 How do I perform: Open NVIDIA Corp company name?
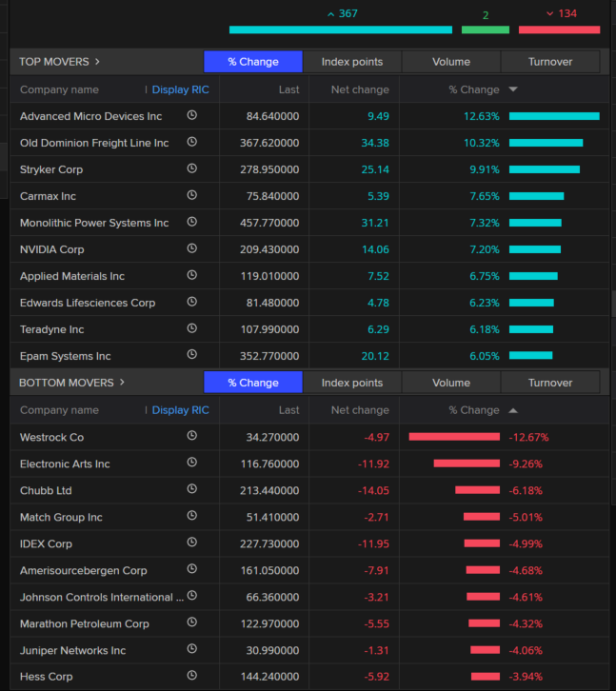coord(51,249)
